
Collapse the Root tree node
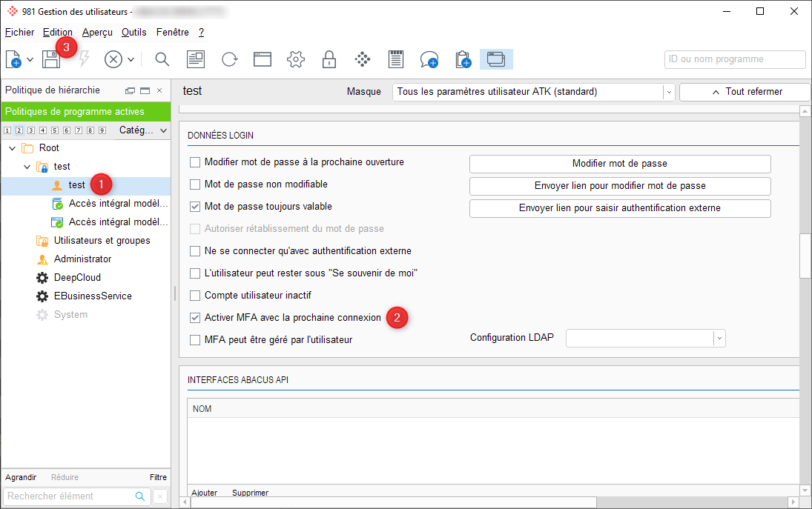point(13,148)
